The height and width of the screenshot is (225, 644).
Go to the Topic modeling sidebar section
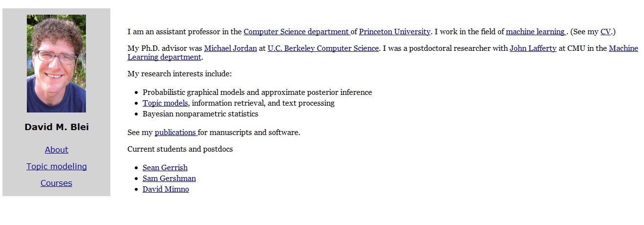(x=57, y=166)
